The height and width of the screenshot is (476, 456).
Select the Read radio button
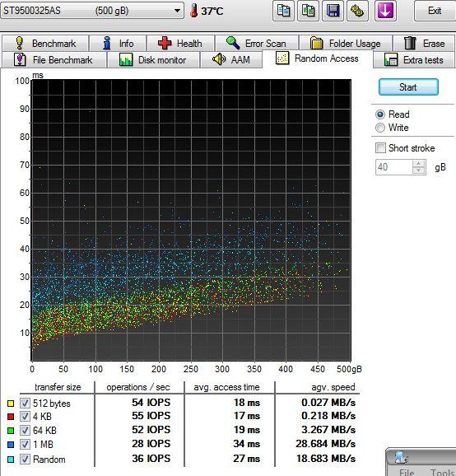tap(380, 114)
